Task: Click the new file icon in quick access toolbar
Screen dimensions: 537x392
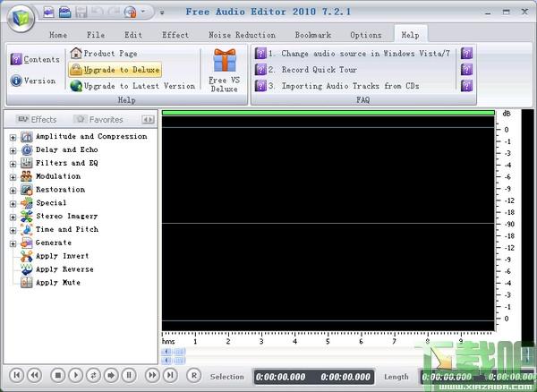Action: [48, 12]
